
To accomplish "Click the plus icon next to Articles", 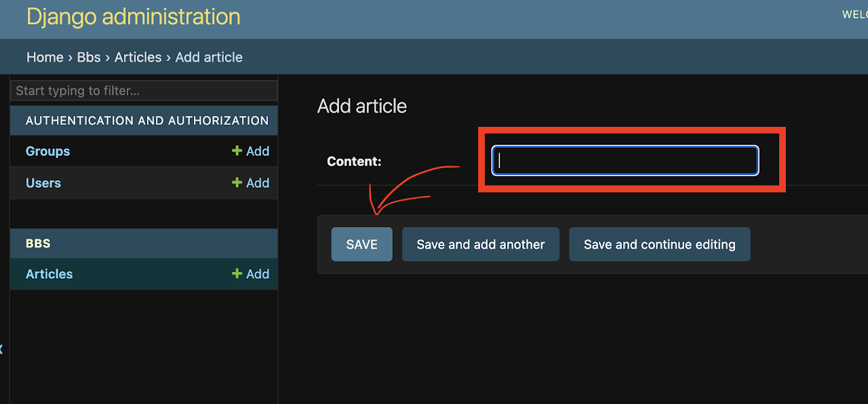I will point(237,273).
